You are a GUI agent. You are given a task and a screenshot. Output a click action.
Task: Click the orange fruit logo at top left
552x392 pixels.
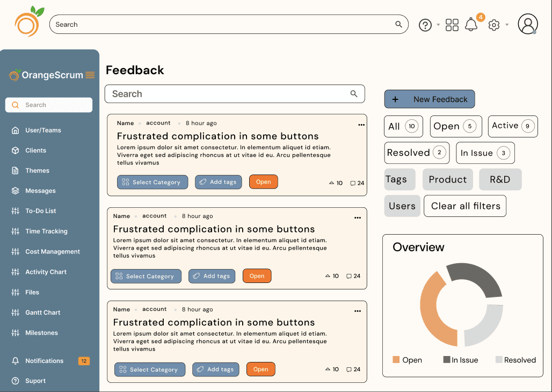pos(29,21)
